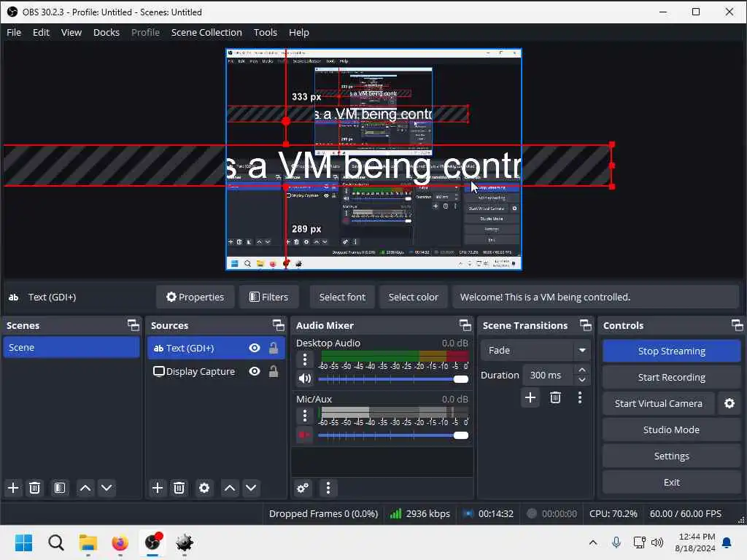Unmute Mic/Aux speaker icon
The width and height of the screenshot is (747, 560).
(305, 435)
